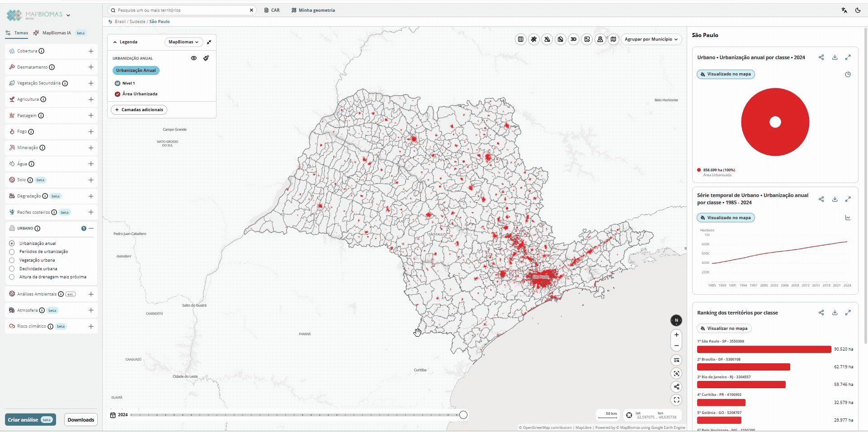Click the coordinates target crosshair icon

click(629, 415)
